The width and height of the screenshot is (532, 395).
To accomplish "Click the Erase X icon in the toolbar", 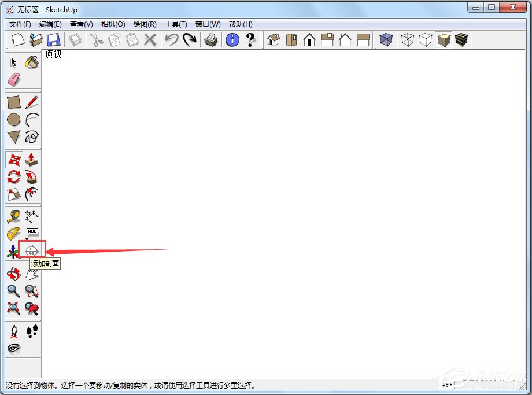I will click(150, 40).
